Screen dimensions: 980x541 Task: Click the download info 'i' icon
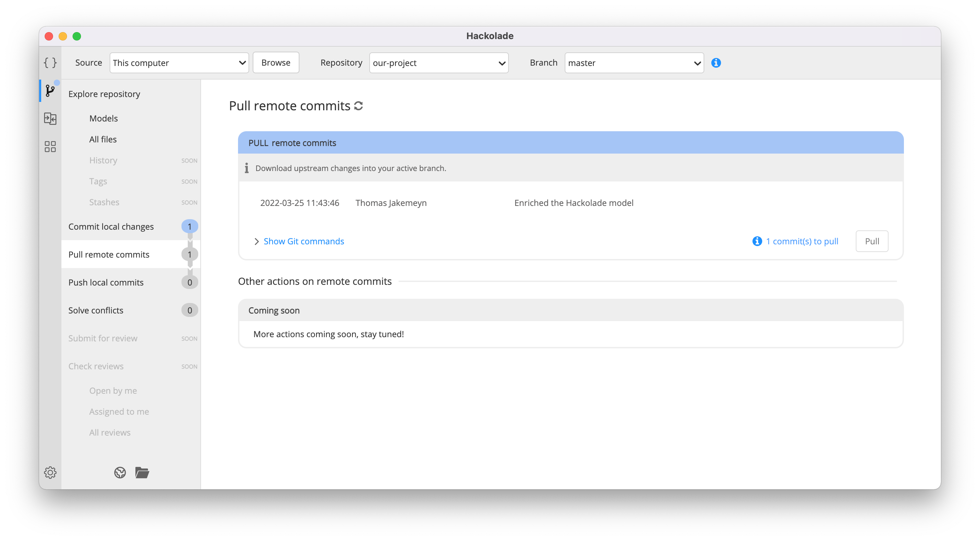coord(246,168)
